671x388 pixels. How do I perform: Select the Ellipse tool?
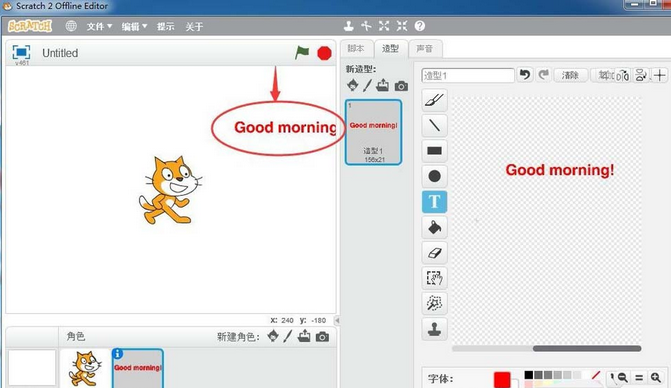point(434,176)
